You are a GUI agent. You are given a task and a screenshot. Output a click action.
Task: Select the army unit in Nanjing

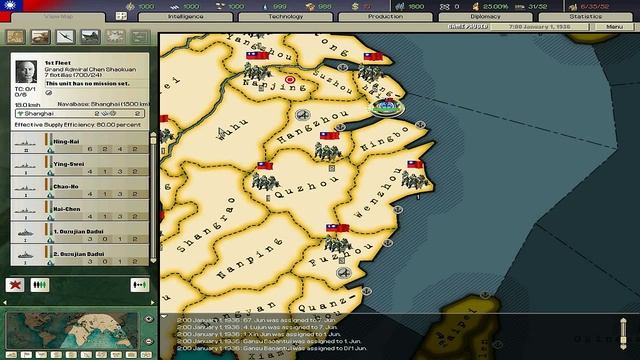pyautogui.click(x=257, y=72)
